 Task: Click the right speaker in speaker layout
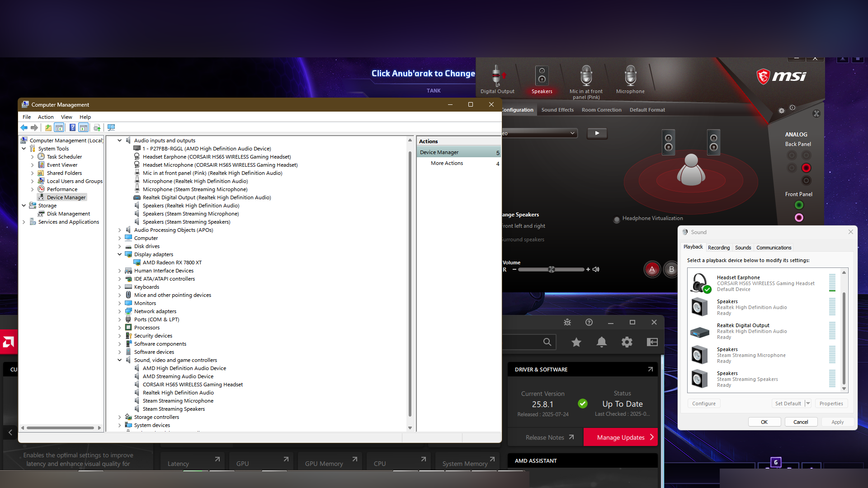pyautogui.click(x=713, y=142)
